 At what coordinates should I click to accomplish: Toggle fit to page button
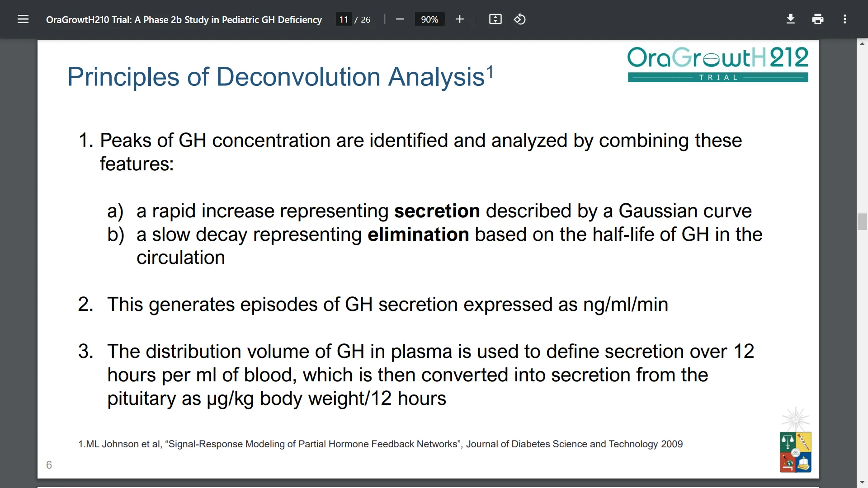[x=495, y=19]
